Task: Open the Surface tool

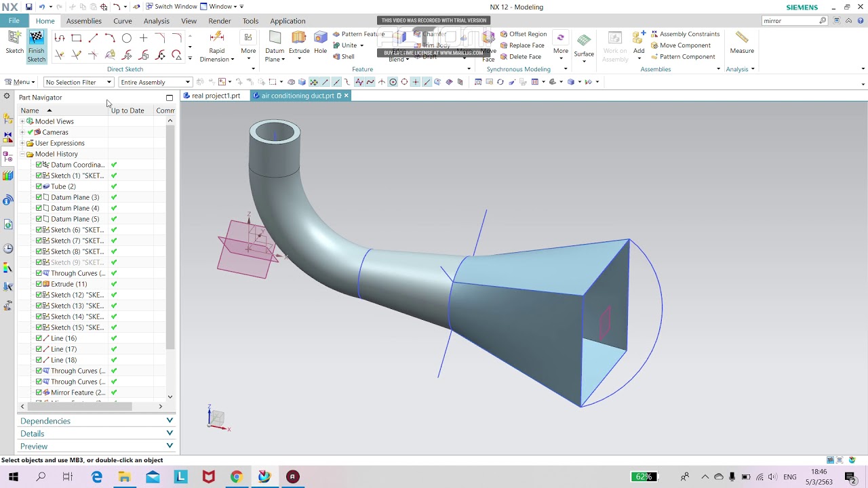Action: click(x=584, y=47)
